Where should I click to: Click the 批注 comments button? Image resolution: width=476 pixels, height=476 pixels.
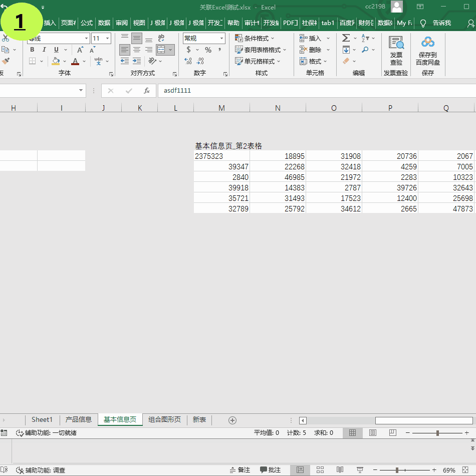270,470
